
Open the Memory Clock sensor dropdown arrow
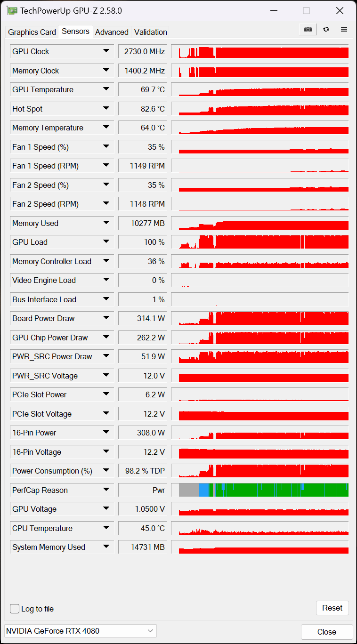[106, 71]
